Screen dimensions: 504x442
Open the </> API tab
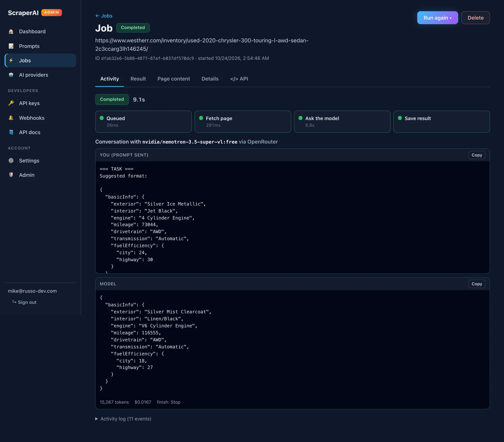(239, 79)
